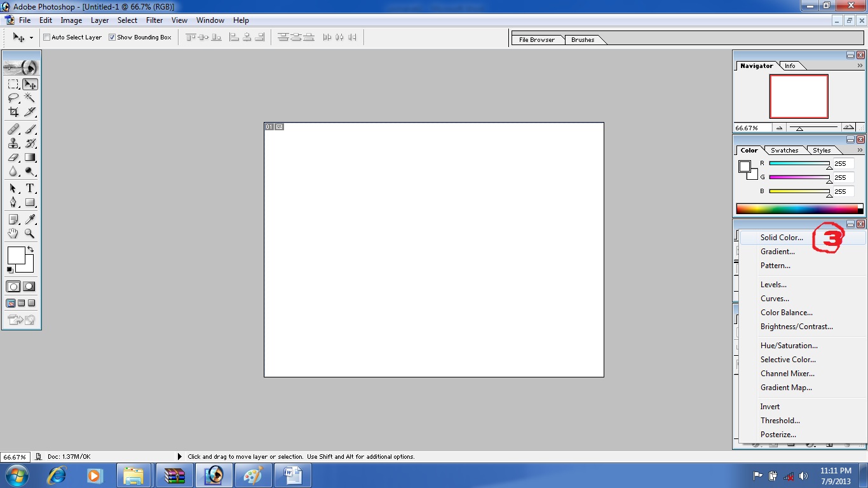Select the Type tool
868x488 pixels.
(x=29, y=188)
